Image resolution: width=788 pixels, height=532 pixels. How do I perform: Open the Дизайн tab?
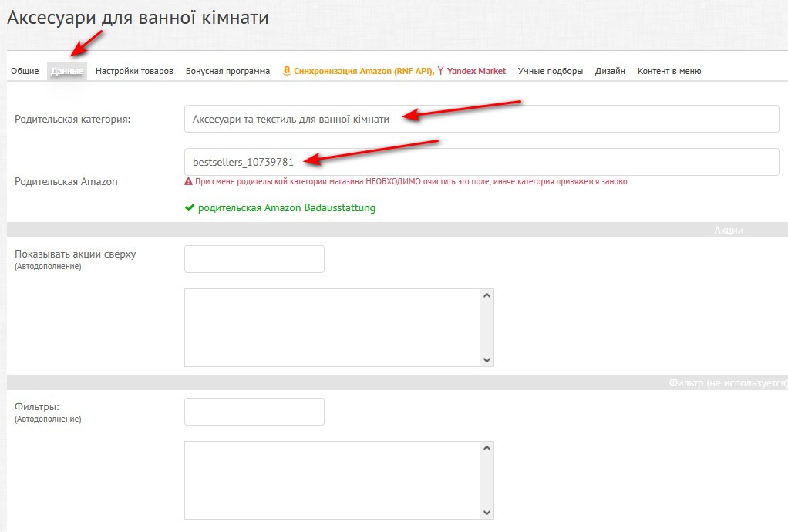[x=610, y=71]
